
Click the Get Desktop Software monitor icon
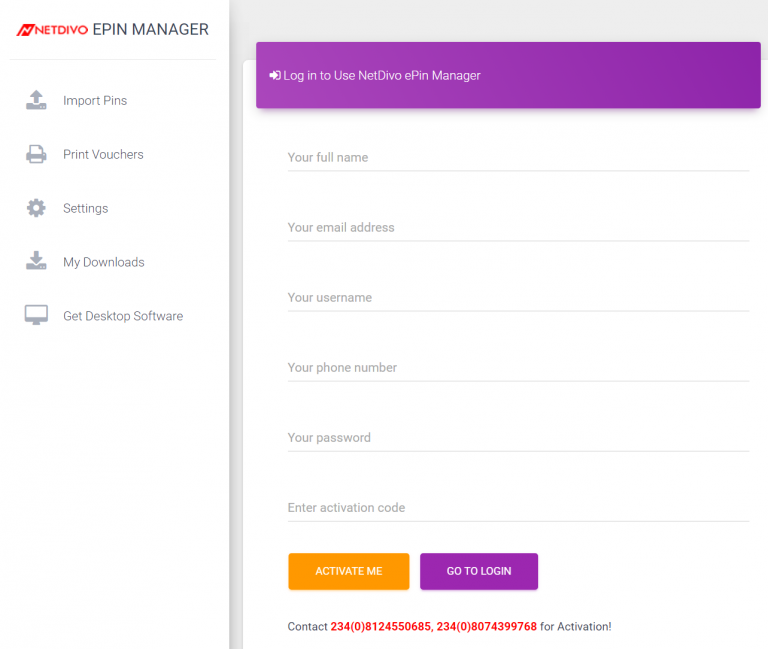point(36,315)
